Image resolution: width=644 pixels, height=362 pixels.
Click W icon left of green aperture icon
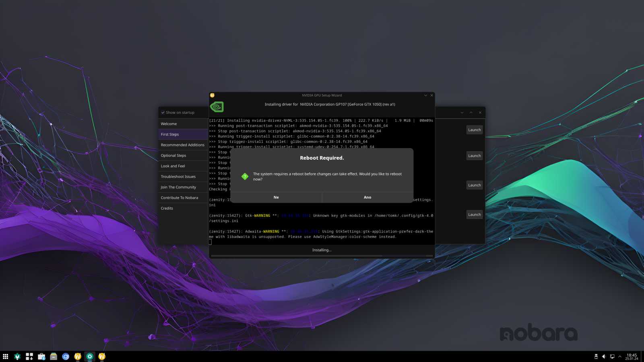pos(78,356)
